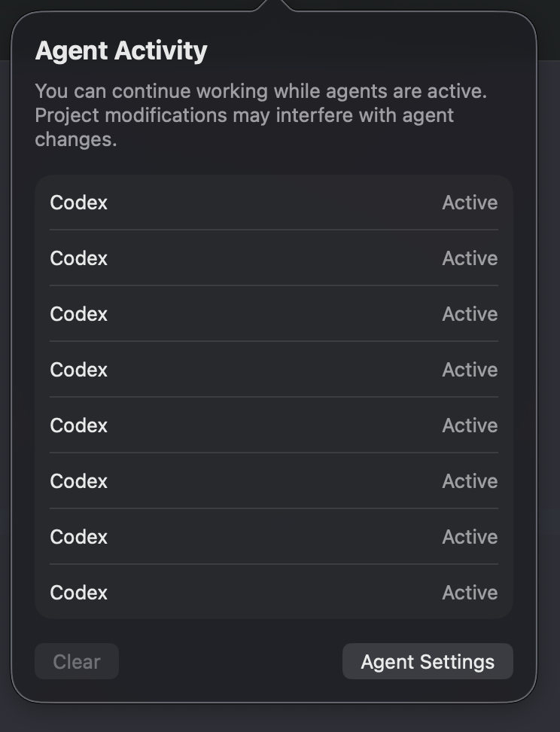Click Active label in the fifth Codex row
Image resolution: width=560 pixels, height=732 pixels.
470,425
